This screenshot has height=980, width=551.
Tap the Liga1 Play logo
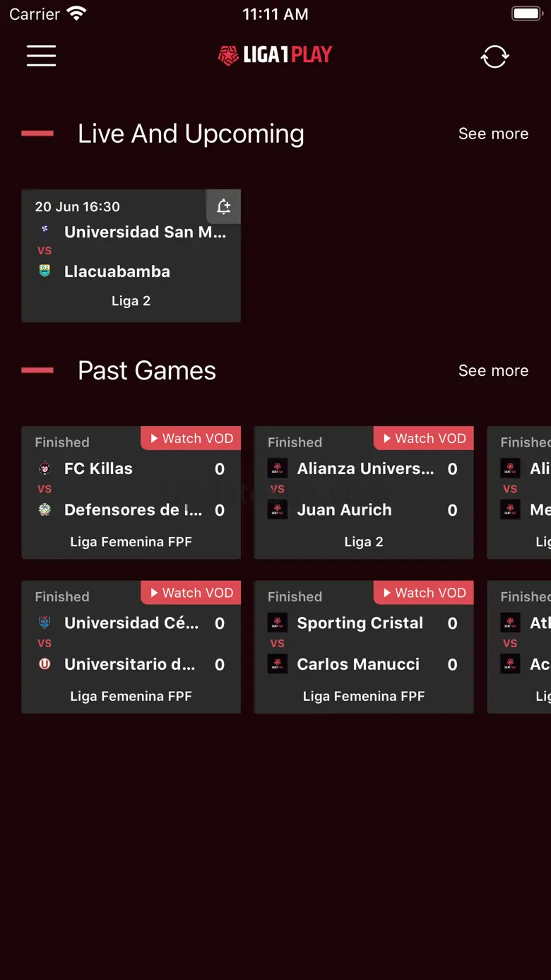point(275,55)
